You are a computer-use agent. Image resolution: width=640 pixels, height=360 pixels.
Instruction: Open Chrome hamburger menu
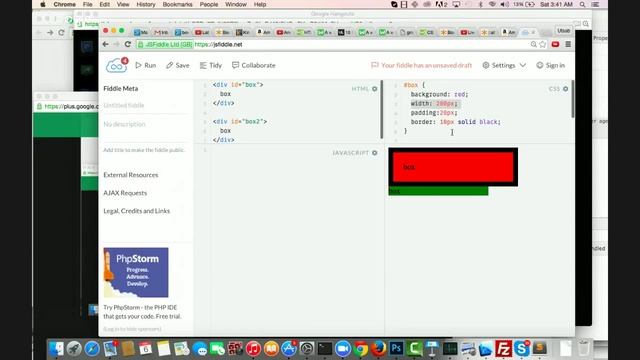pos(568,44)
